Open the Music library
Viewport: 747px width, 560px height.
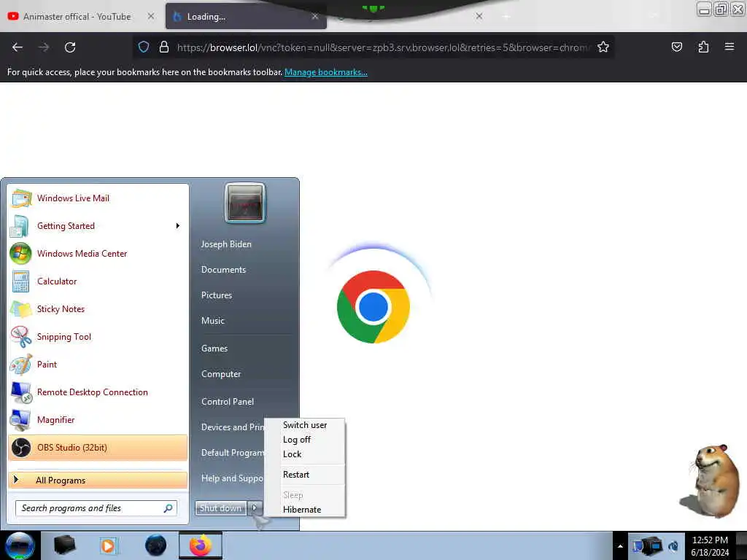[213, 321]
